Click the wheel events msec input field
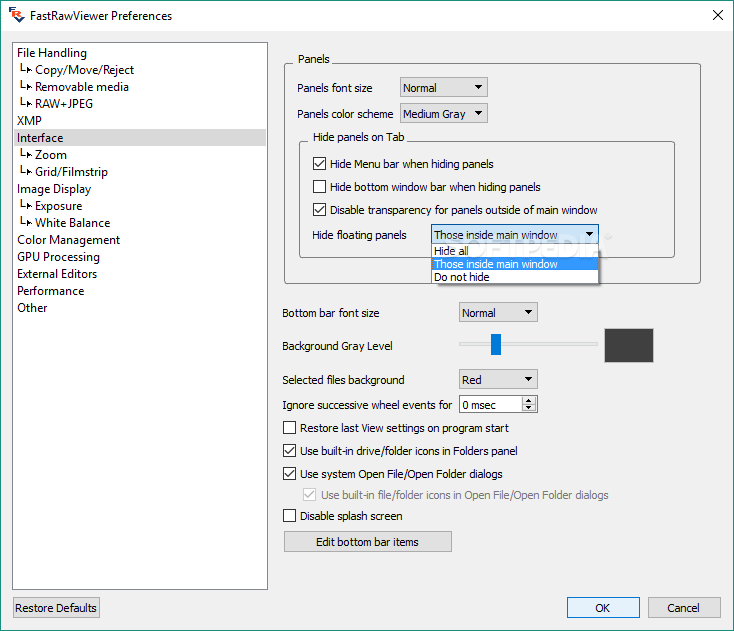 (x=491, y=404)
